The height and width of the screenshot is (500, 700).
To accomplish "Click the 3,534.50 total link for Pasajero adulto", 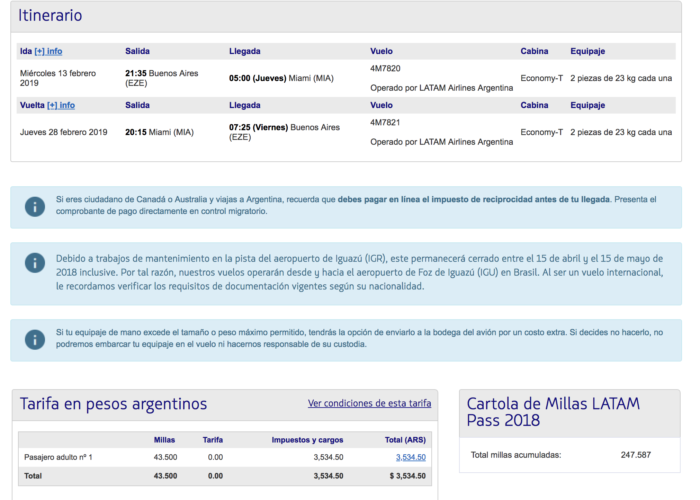I will coord(410,457).
